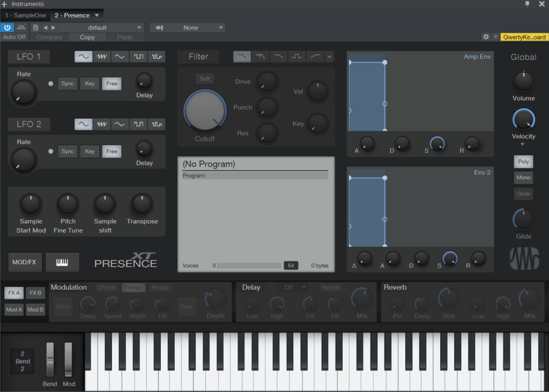Open the Delay section Off dropdown
The width and height of the screenshot is (549, 392).
point(291,288)
